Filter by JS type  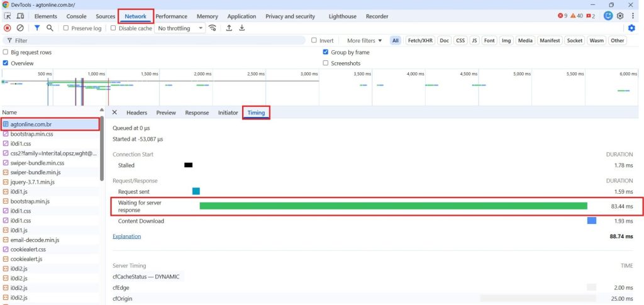click(x=474, y=41)
